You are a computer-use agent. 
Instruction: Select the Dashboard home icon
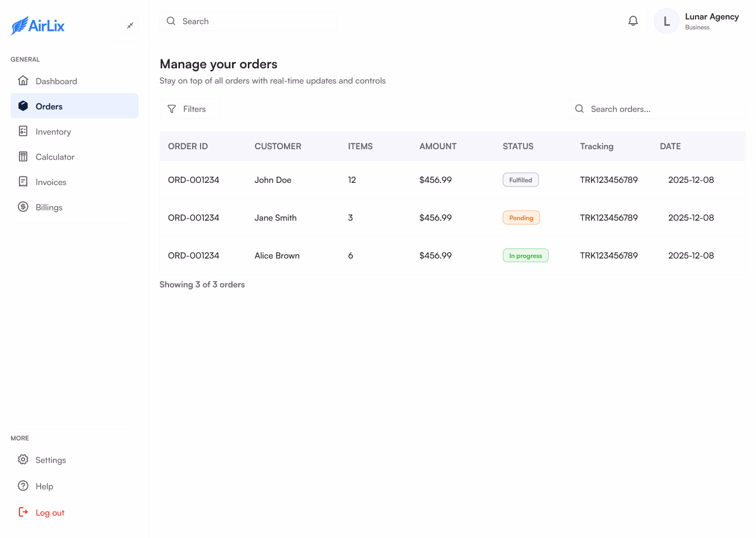point(23,80)
